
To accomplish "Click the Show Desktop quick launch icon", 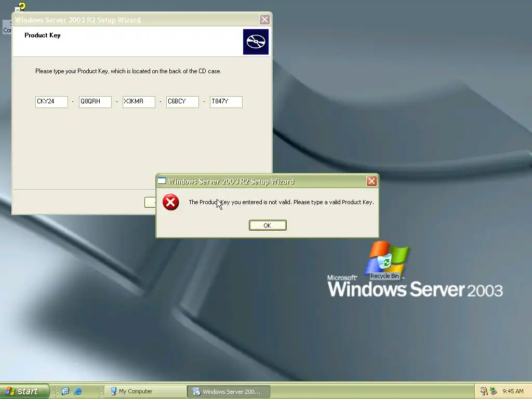I will (x=65, y=391).
